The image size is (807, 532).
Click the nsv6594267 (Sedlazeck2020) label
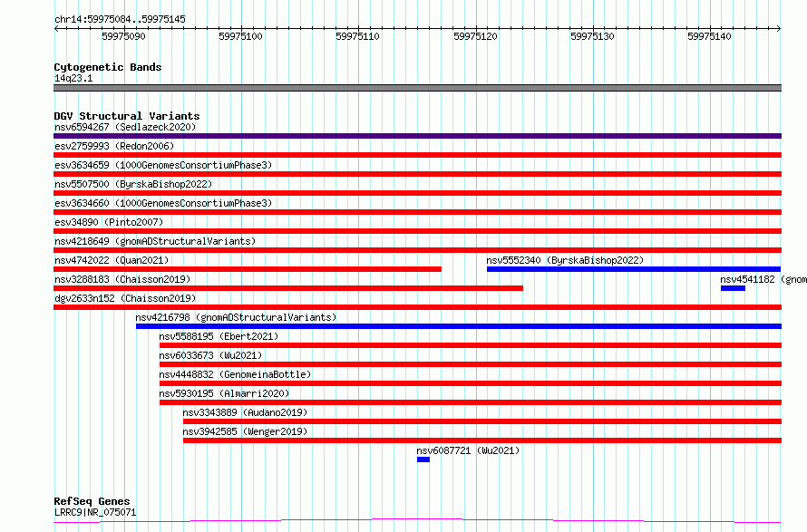tap(125, 127)
